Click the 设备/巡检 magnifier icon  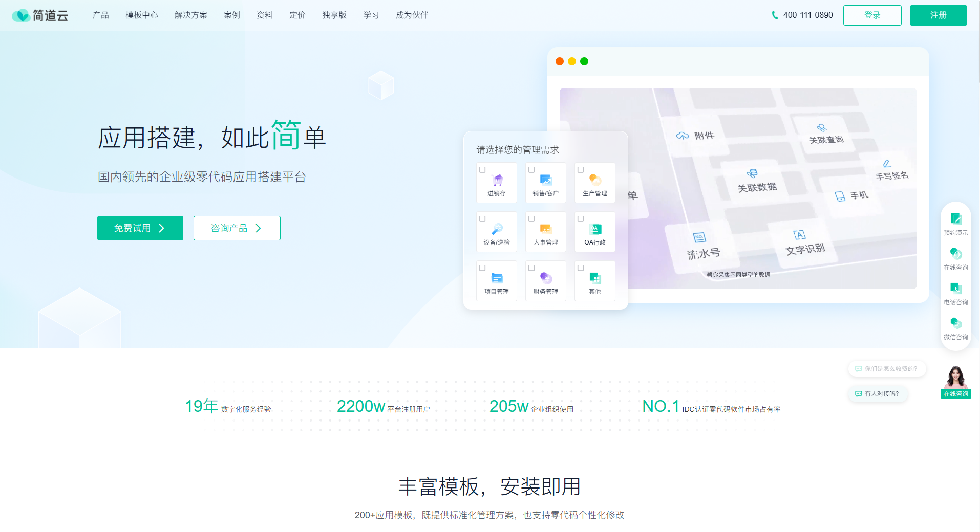tap(497, 229)
